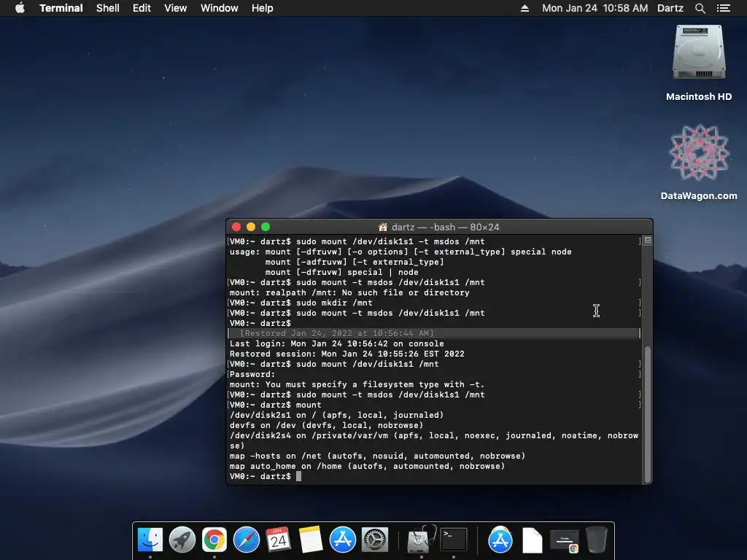Launch Google Chrome from the Dock

[x=214, y=540]
